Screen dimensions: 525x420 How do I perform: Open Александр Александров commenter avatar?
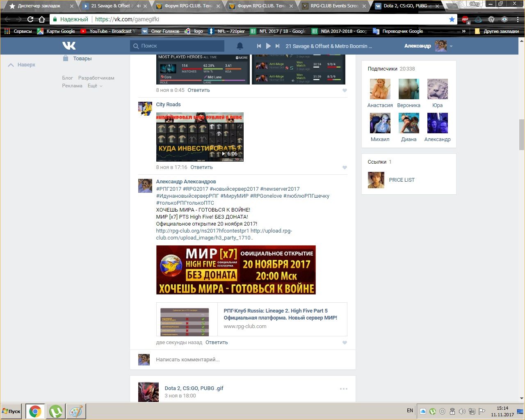pos(145,186)
